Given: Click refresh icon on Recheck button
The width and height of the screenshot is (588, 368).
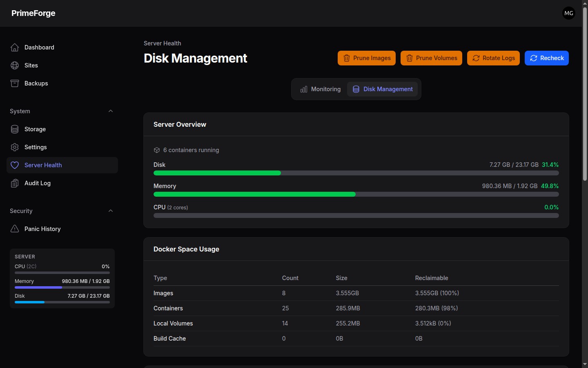Looking at the screenshot, I should tap(533, 58).
